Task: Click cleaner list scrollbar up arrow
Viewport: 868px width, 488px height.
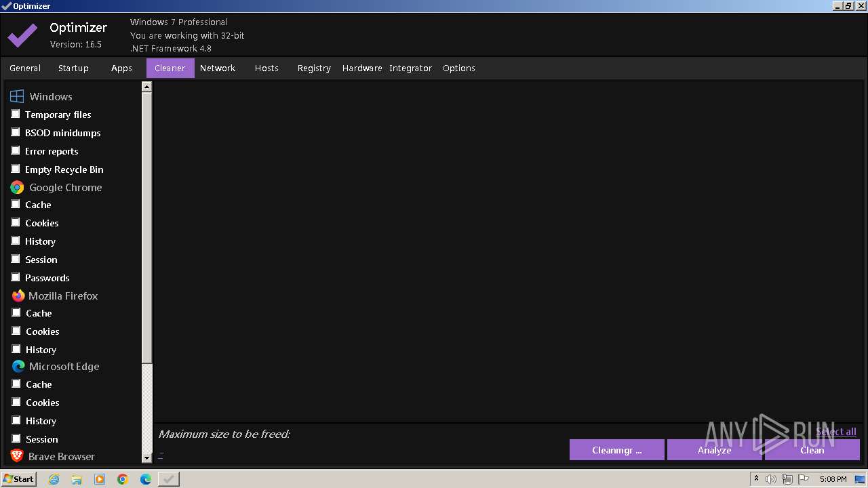Action: point(147,87)
